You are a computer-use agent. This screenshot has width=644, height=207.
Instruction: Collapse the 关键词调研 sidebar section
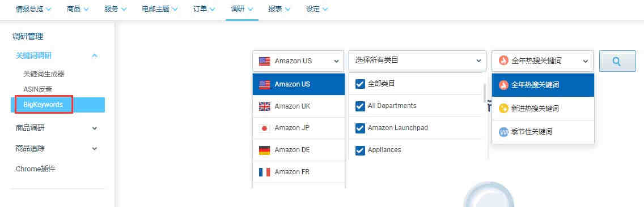(56, 56)
